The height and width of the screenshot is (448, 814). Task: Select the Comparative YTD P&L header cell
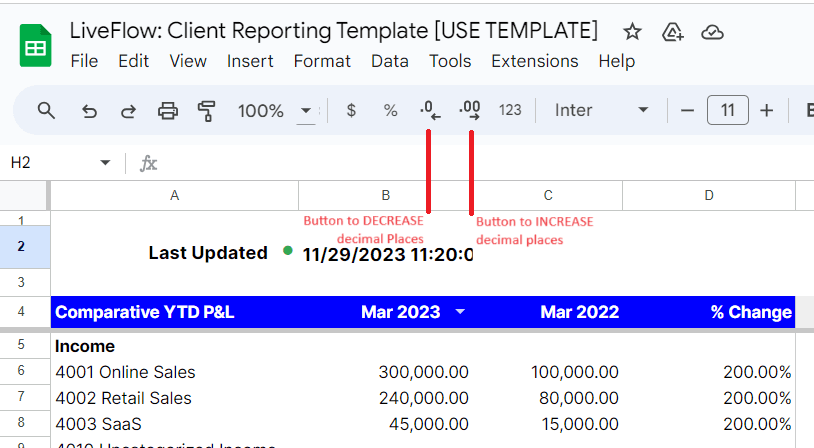click(x=174, y=312)
